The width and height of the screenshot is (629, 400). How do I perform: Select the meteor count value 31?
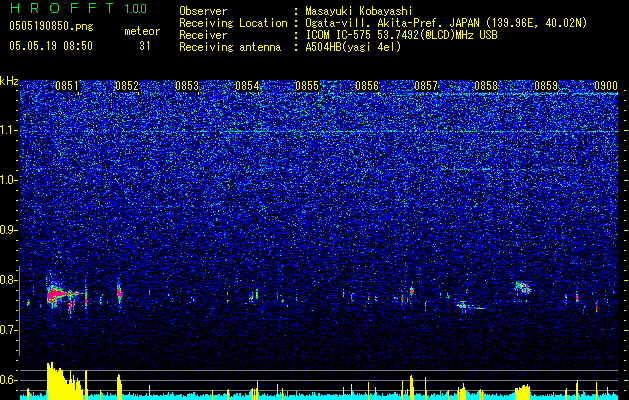click(x=145, y=46)
